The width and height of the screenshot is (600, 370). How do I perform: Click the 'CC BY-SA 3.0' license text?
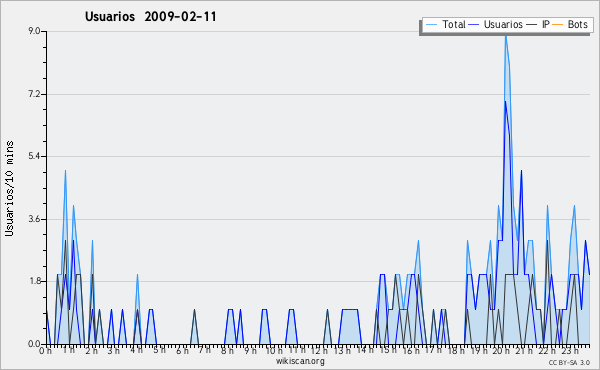click(569, 362)
